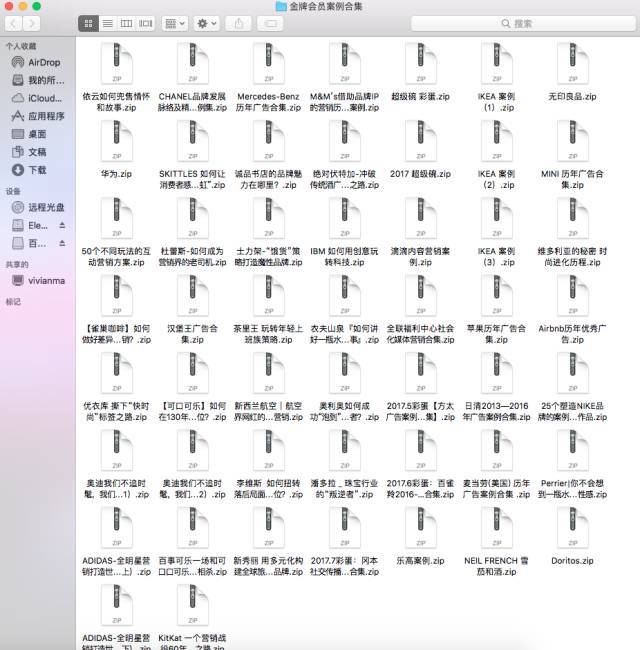This screenshot has width=640, height=650.
Task: Click file name Perrier zip
Action: (572, 489)
